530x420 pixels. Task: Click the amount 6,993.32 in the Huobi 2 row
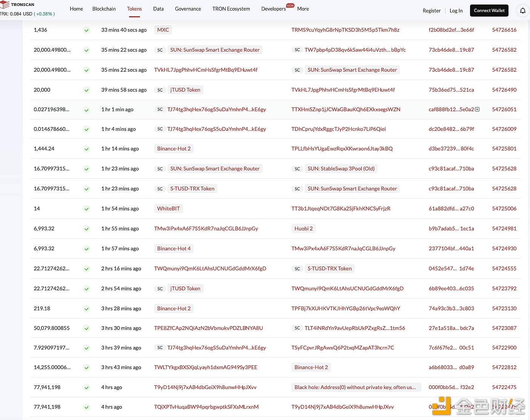44,228
